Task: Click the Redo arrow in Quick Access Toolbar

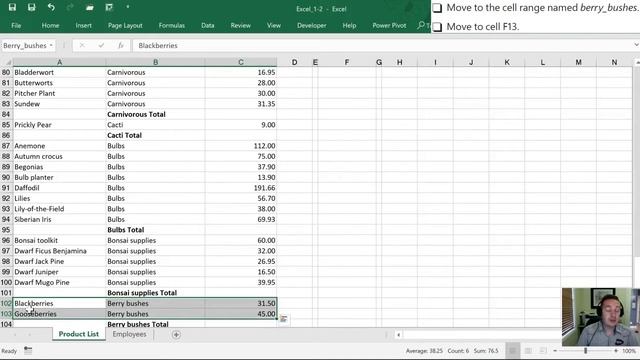Action: click(x=70, y=7)
